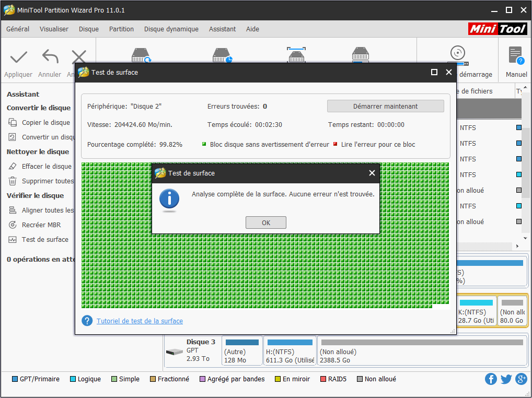
Task: Select Test de surface in the sidebar
Action: (x=38, y=239)
